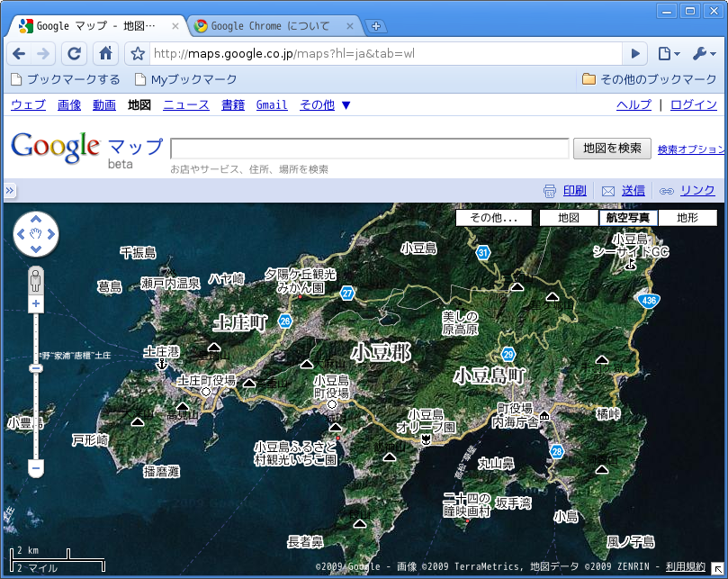Viewport: 728px width, 579px height.
Task: Go to the home page icon
Action: (x=106, y=53)
